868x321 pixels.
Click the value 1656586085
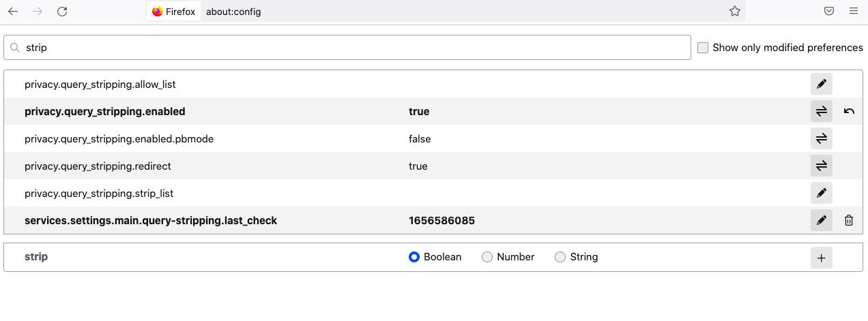442,221
